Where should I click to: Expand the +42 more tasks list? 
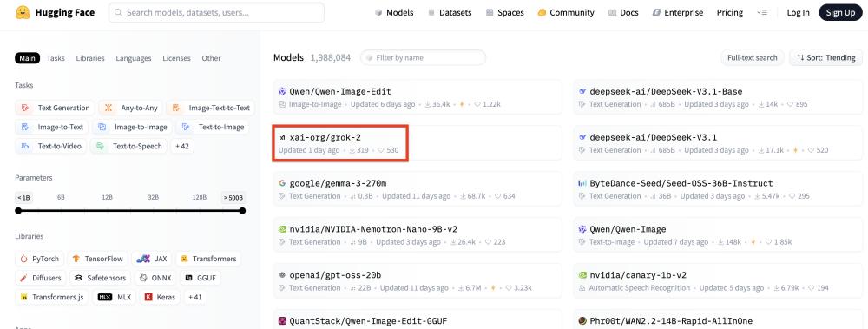pos(181,146)
